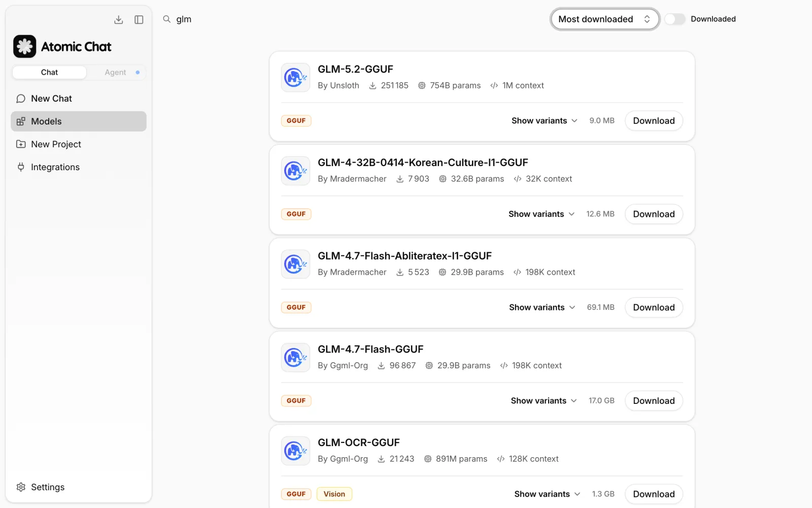The width and height of the screenshot is (812, 508).
Task: Download GLM-4.7-Flash-Abliteratex-I1-GGUF
Action: (654, 308)
